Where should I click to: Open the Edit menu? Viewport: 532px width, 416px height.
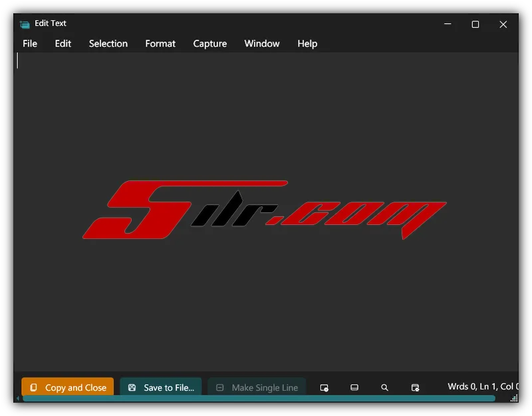pos(63,43)
